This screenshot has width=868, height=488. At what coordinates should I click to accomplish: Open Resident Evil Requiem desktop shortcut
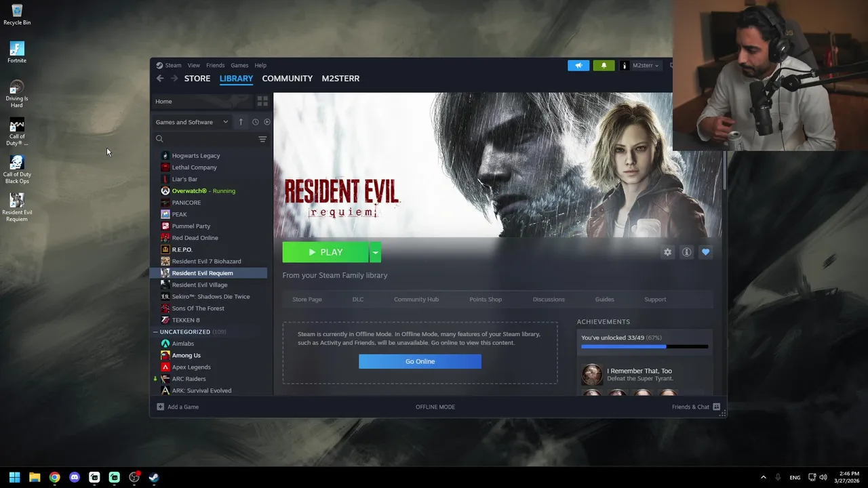pyautogui.click(x=17, y=207)
